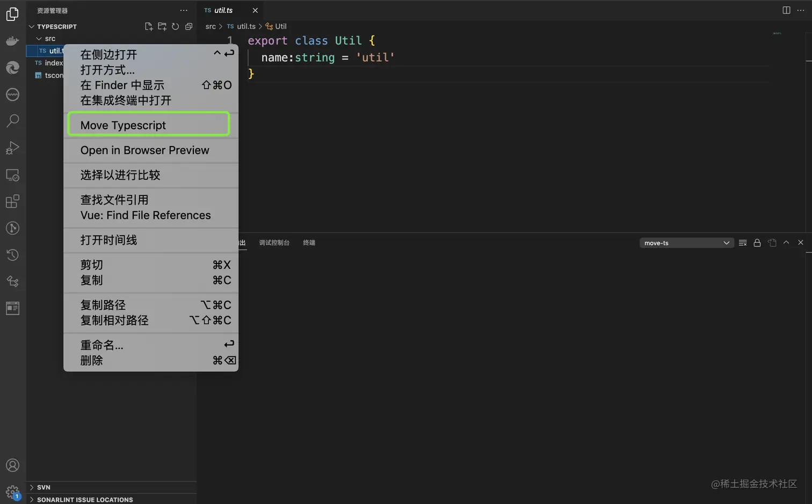Click line number 1 in the gutter
Image resolution: width=812 pixels, height=504 pixels.
(x=230, y=41)
